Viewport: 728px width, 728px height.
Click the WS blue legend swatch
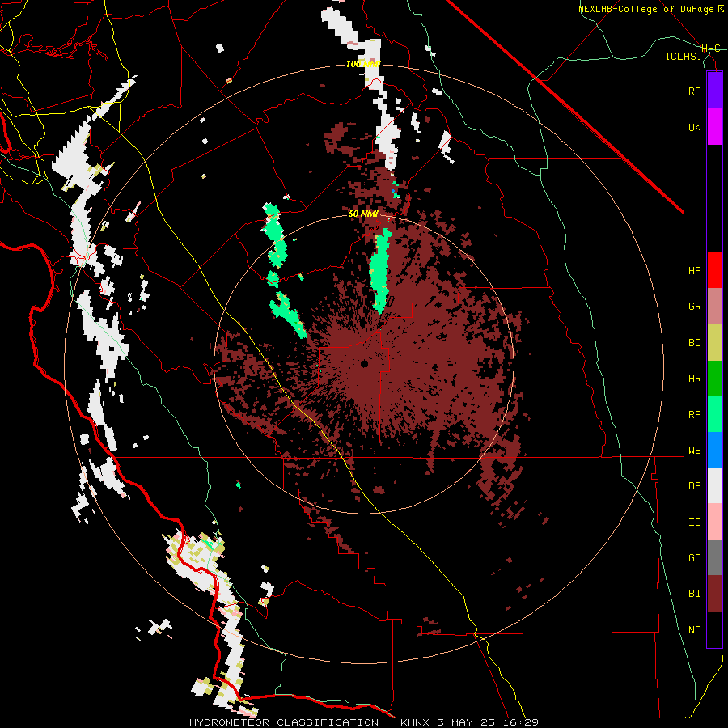(x=714, y=450)
